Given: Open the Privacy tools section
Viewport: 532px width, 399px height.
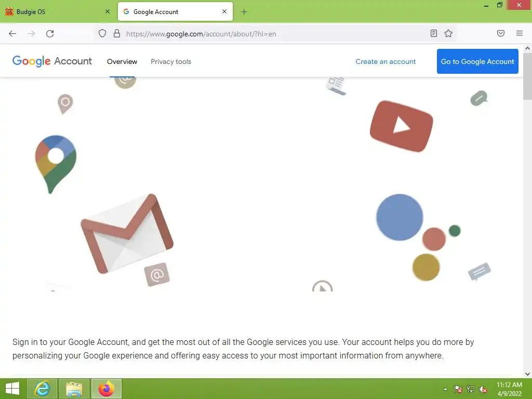Looking at the screenshot, I should coord(171,62).
